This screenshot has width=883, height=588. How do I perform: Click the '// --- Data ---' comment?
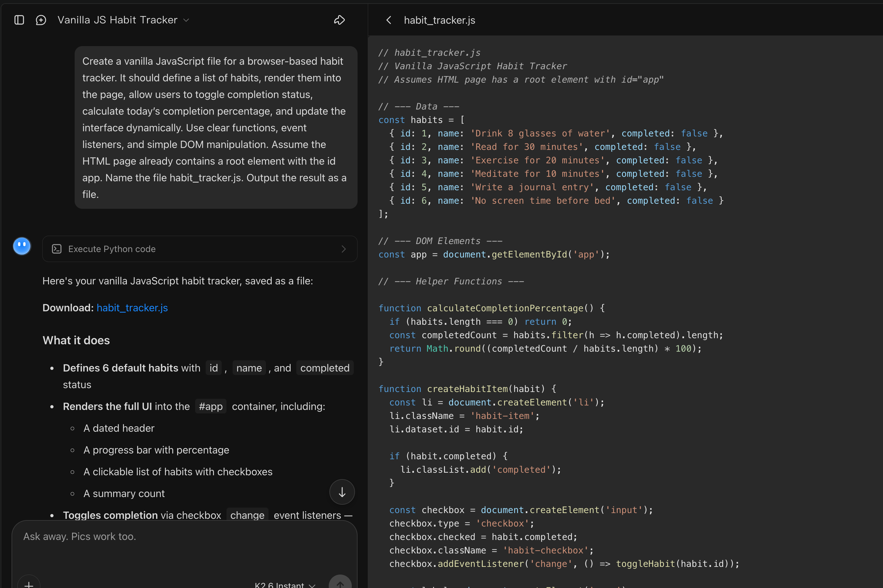pyautogui.click(x=419, y=106)
